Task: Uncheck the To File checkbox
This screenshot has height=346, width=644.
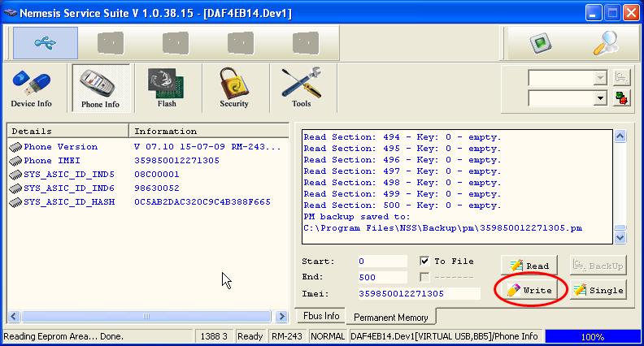Action: (x=424, y=261)
